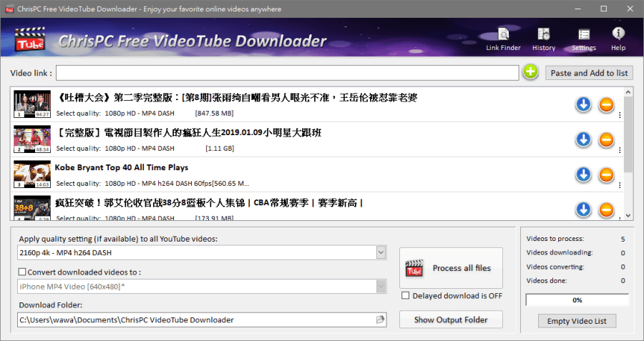Open the Help icon
The image size is (644, 341).
(x=618, y=39)
